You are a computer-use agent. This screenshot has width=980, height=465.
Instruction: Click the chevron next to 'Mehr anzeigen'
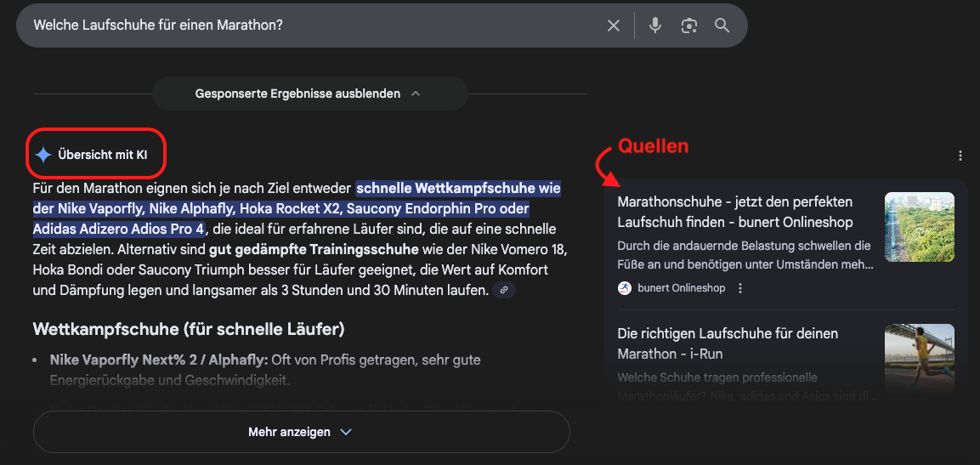tap(345, 432)
